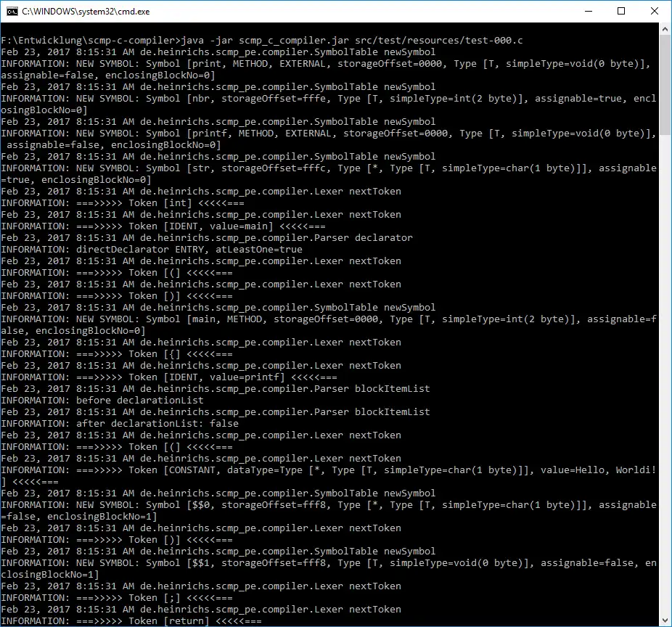Click the 'Token [IDENT, value=printf]' line
This screenshot has width=672, height=627.
pyautogui.click(x=169, y=377)
